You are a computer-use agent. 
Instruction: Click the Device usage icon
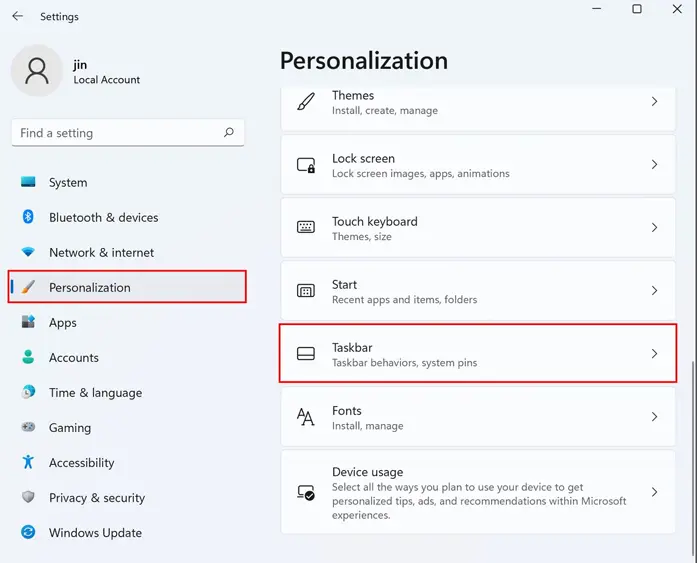pos(306,492)
